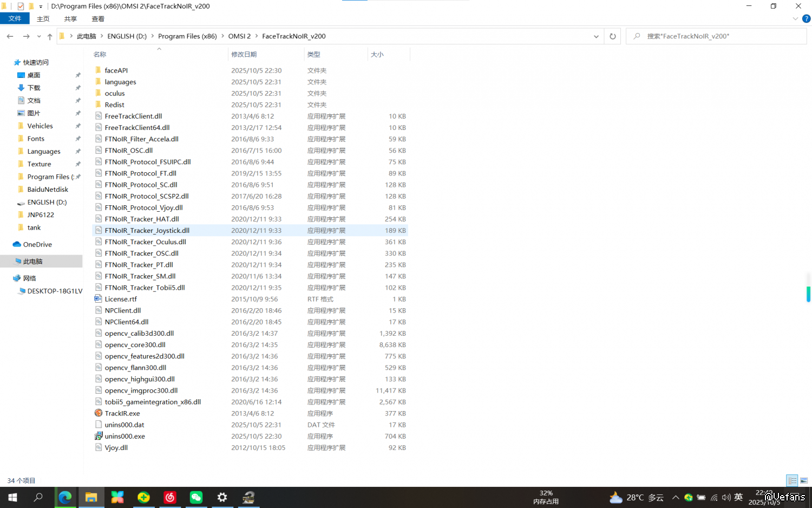Go back with the Back arrow
The width and height of the screenshot is (812, 508).
[10, 36]
